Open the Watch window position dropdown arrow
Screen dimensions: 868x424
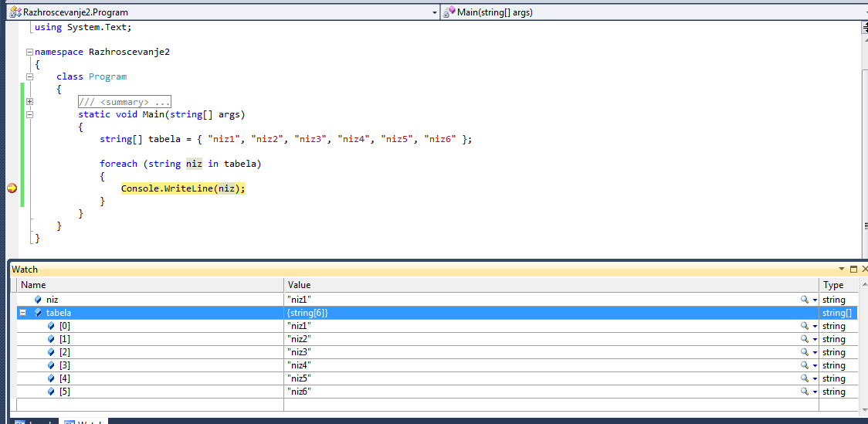coord(842,270)
